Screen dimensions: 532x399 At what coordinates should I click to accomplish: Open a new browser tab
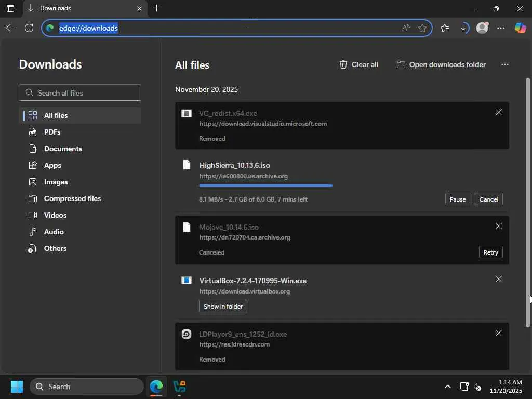point(156,8)
